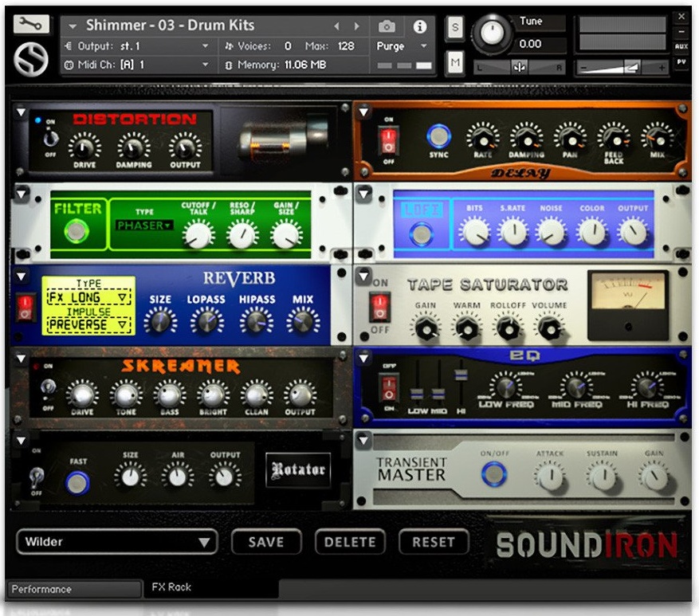This screenshot has width=699, height=616.
Task: Switch to the FX Rack tab
Action: 211,587
